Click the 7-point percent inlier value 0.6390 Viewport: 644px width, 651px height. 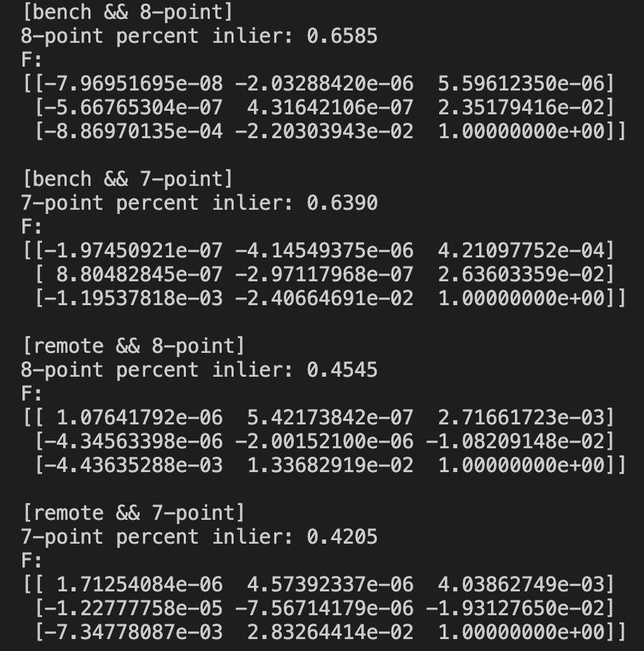tap(342, 203)
